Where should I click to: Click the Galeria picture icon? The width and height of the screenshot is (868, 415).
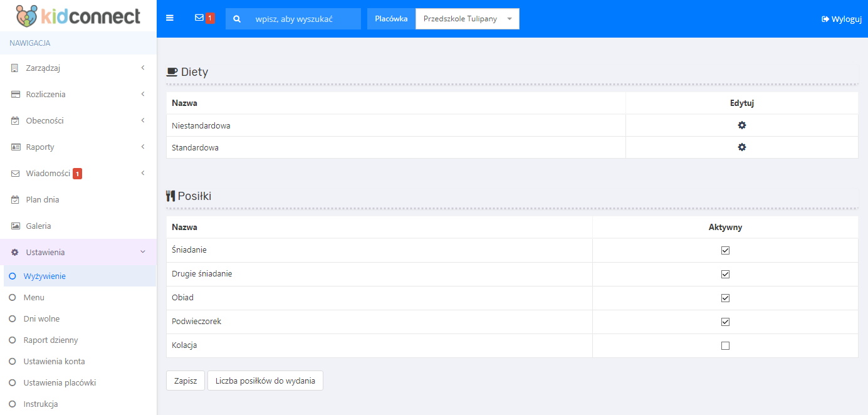tap(15, 226)
